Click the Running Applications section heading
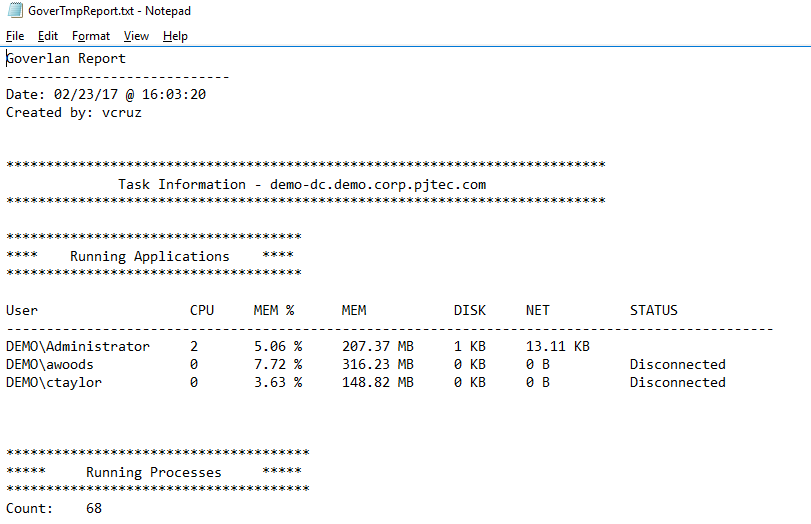This screenshot has width=811, height=524. (150, 256)
